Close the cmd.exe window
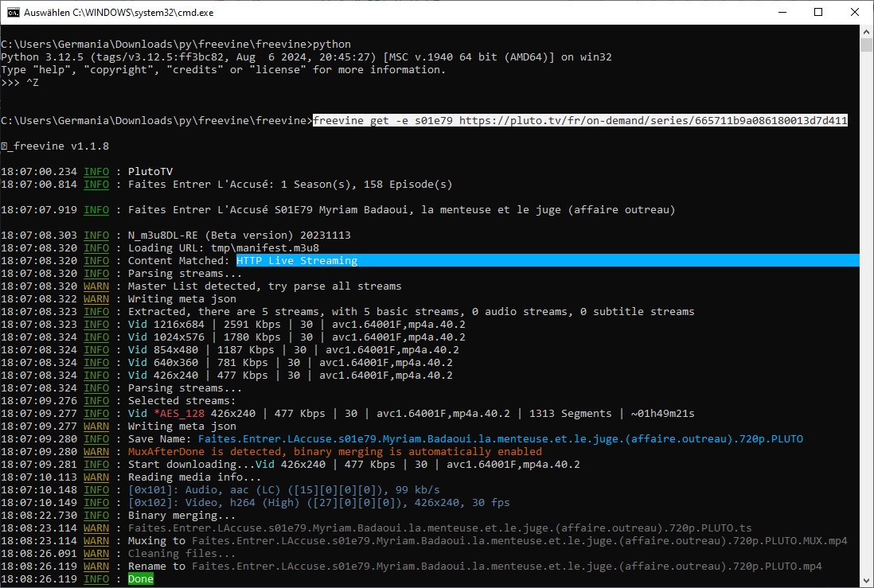874x588 pixels. click(x=854, y=12)
